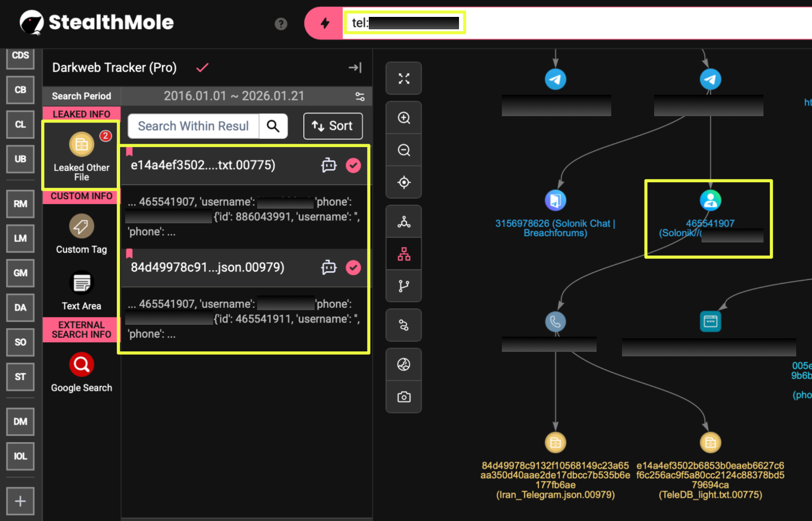The width and height of the screenshot is (812, 521).
Task: Select the hierarchical tree layout icon
Action: (404, 254)
